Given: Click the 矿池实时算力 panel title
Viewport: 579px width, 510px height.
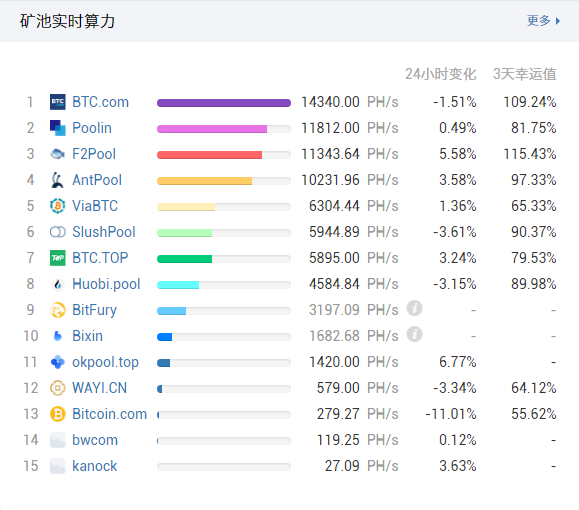Looking at the screenshot, I should (x=67, y=21).
